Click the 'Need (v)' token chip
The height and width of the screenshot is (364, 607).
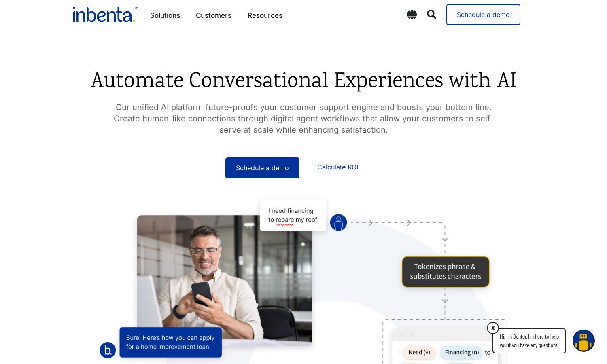(419, 352)
